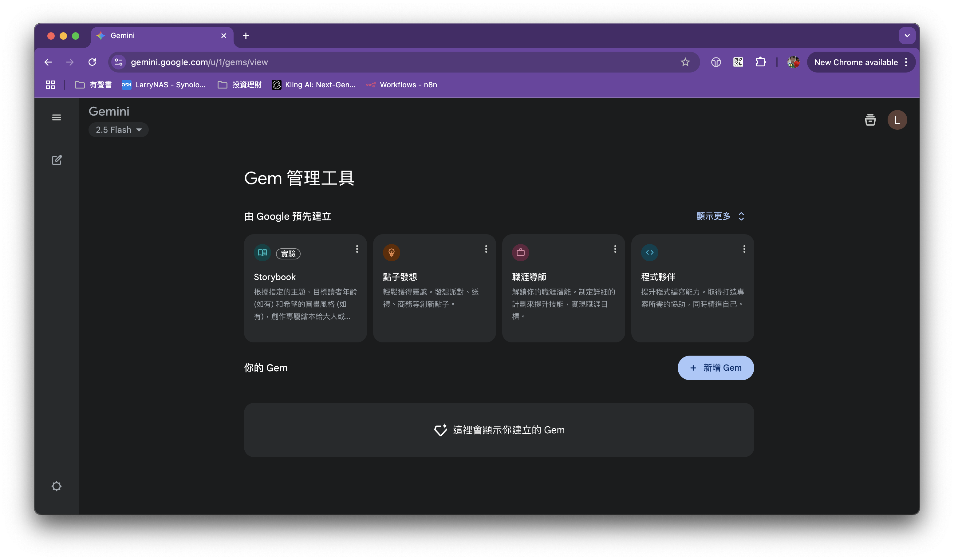Open the 職涯導師 gem card title
Screen dimensions: 954x560
click(529, 277)
